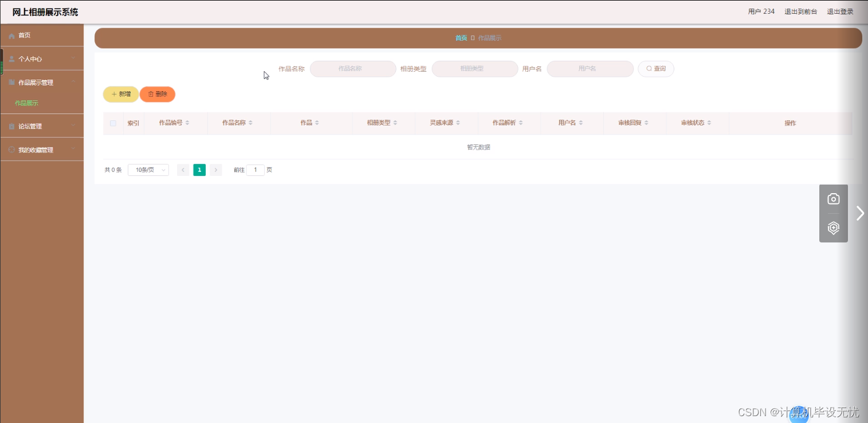Screen dimensions: 868x423
Task: Sort by 审核回复 column arrows
Action: point(646,123)
